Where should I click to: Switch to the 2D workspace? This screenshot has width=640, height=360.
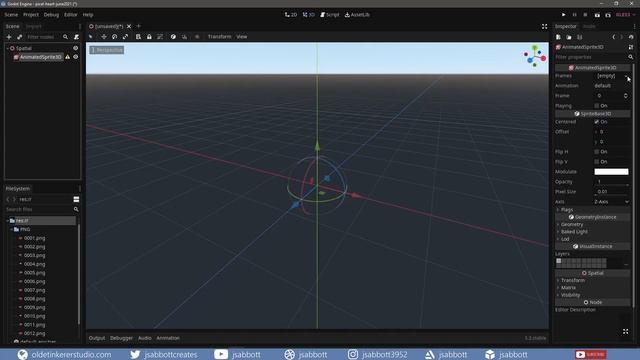click(291, 15)
